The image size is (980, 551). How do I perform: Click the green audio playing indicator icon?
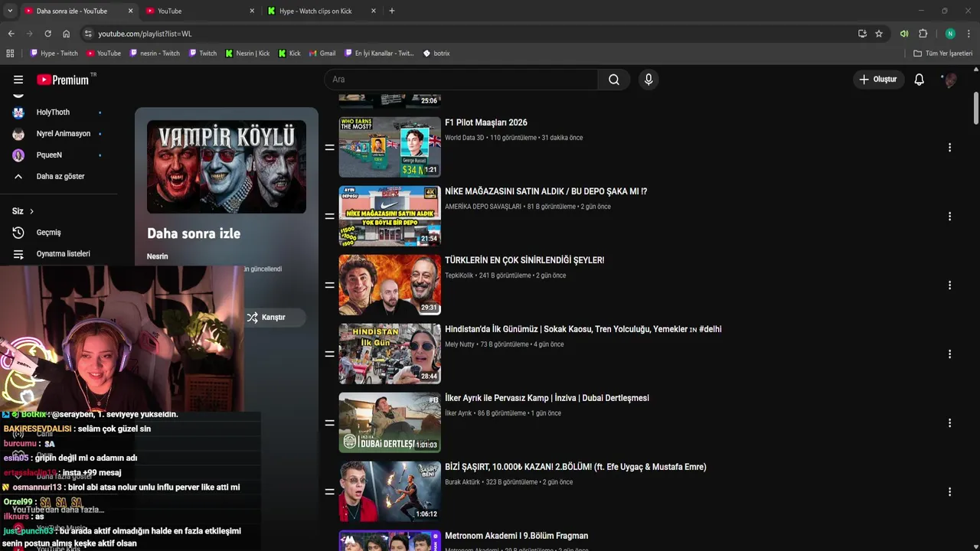pos(904,34)
